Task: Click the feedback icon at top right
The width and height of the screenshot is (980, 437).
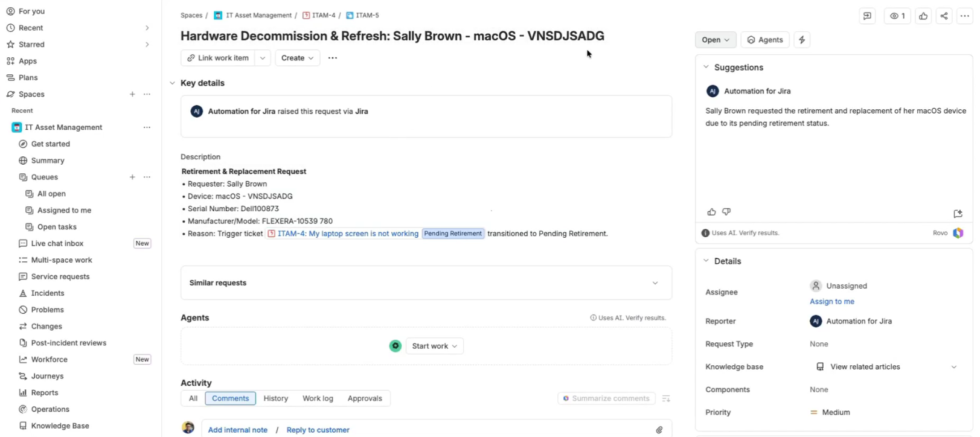Action: tap(867, 16)
